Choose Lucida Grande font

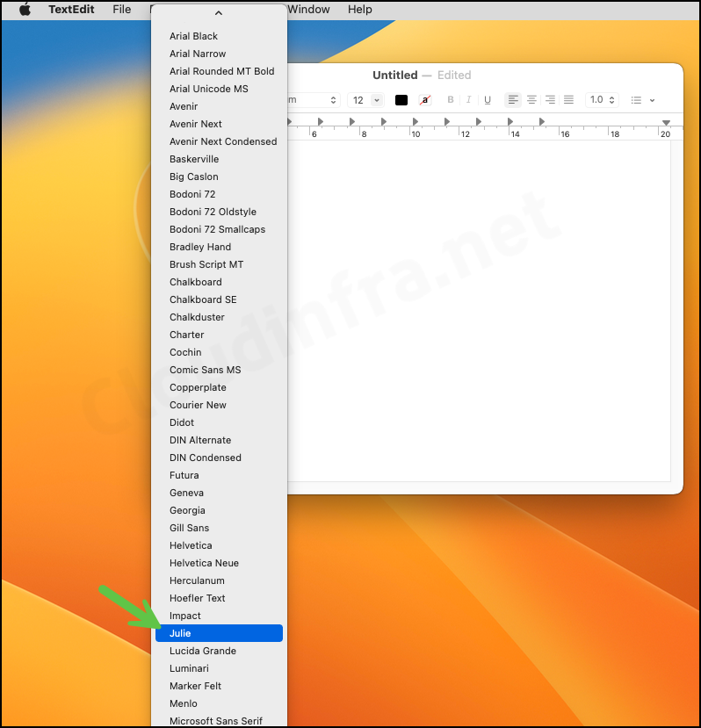tap(219, 651)
